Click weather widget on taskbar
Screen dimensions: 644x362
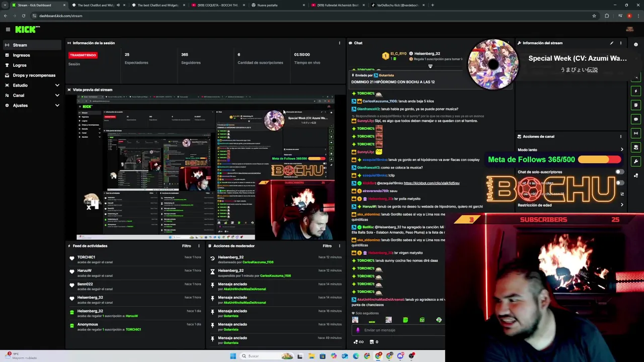(x=21, y=356)
